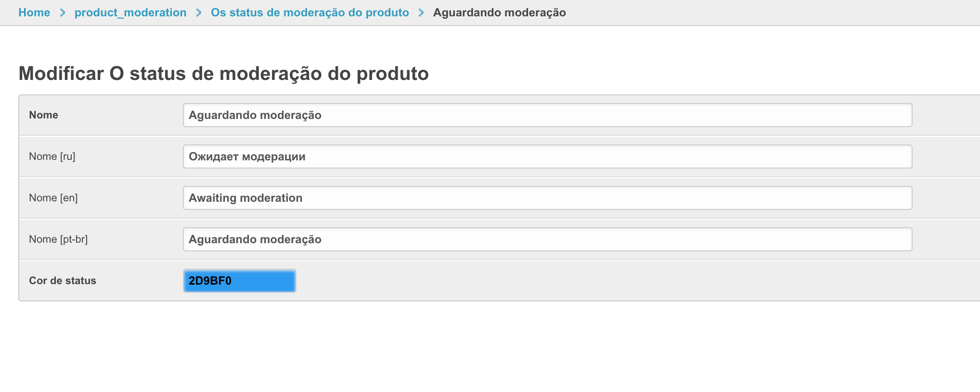Click the chevron after Home breadcrumb

click(63, 13)
